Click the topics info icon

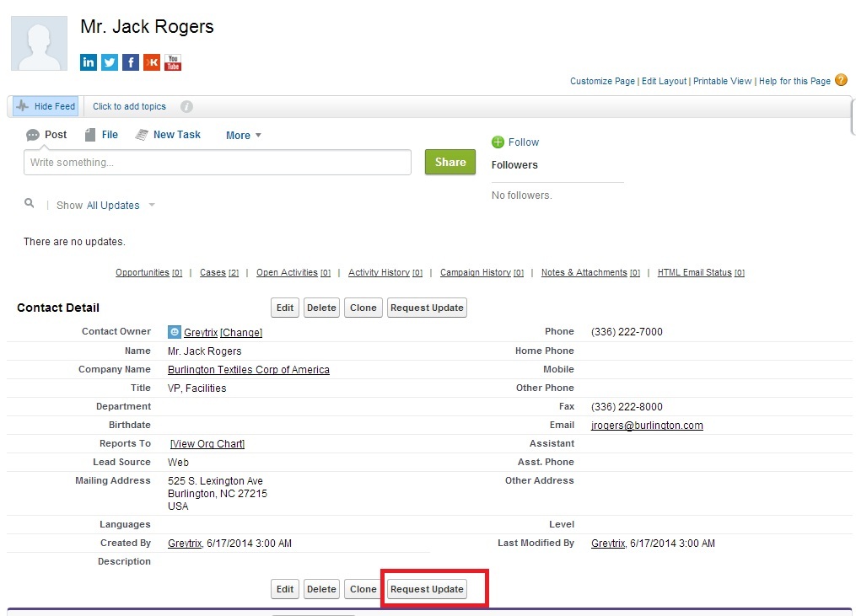click(186, 106)
